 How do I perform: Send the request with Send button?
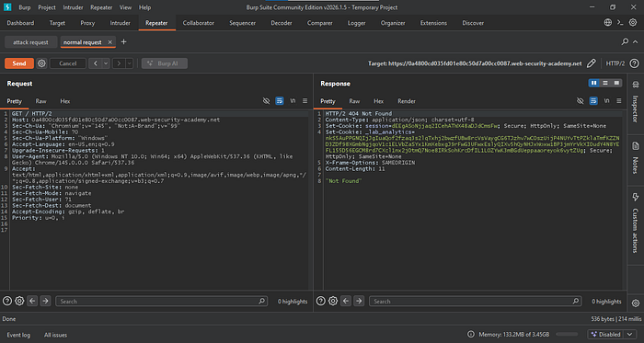tap(19, 63)
